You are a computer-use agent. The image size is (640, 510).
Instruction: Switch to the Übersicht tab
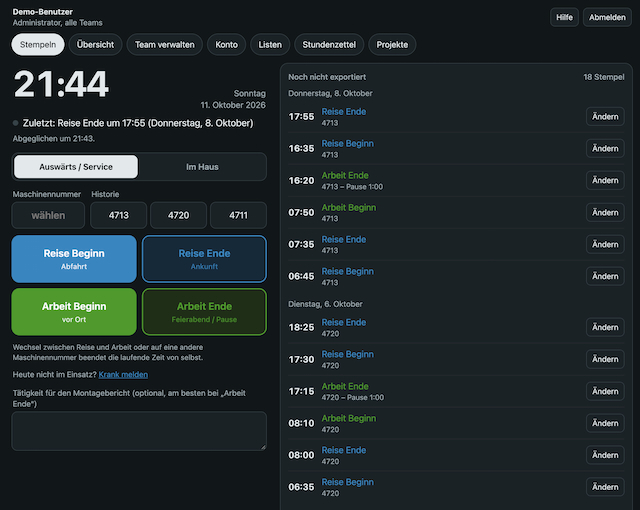click(x=96, y=44)
